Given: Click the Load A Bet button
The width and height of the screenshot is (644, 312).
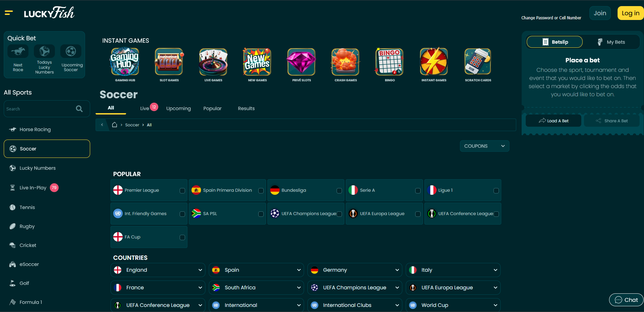Looking at the screenshot, I should click(x=554, y=121).
